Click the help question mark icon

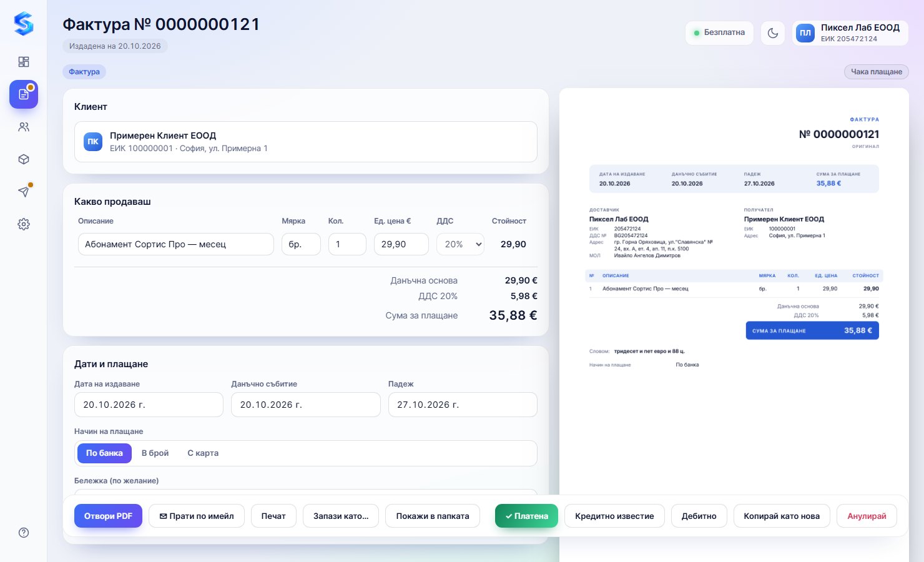(24, 533)
